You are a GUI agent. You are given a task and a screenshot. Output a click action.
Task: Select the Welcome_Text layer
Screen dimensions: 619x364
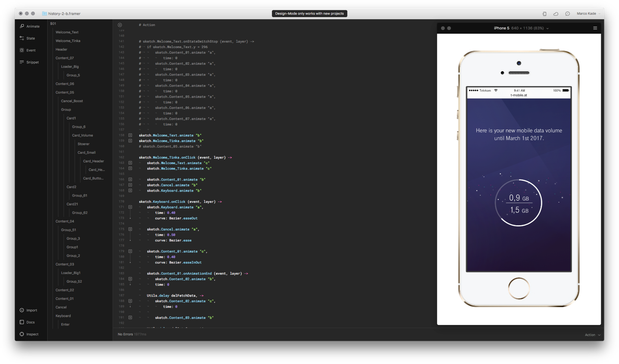coord(67,32)
